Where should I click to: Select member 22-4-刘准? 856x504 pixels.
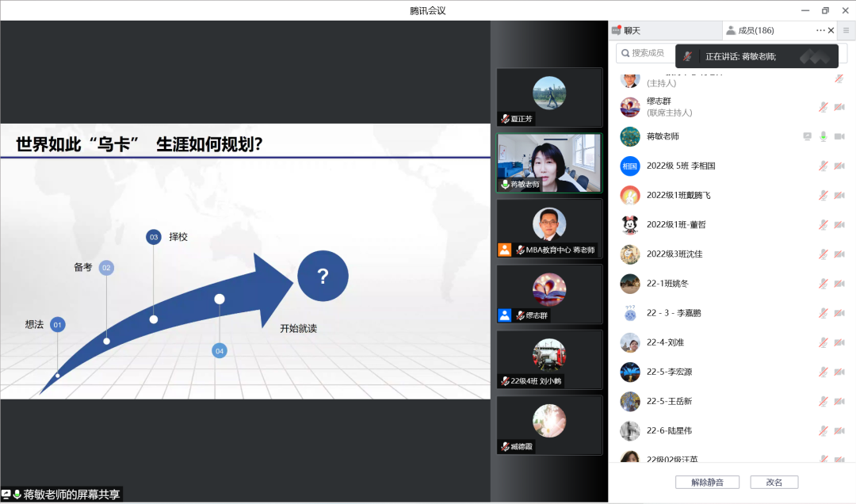tap(732, 342)
